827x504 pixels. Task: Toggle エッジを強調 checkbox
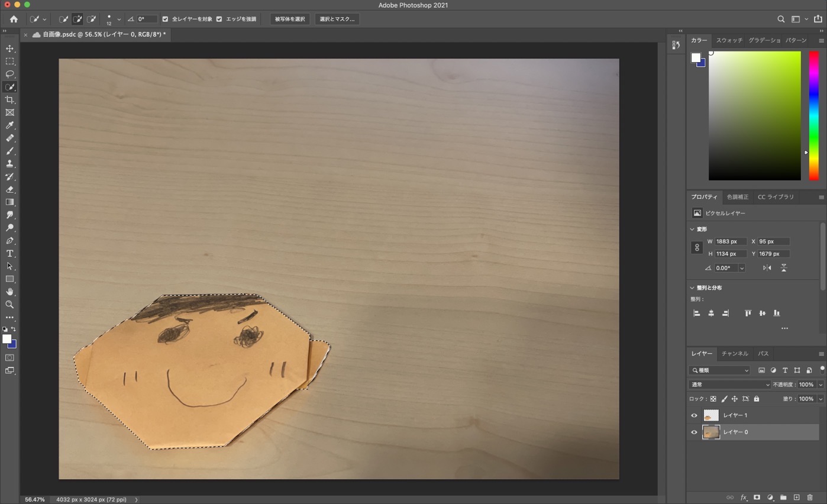pyautogui.click(x=219, y=19)
